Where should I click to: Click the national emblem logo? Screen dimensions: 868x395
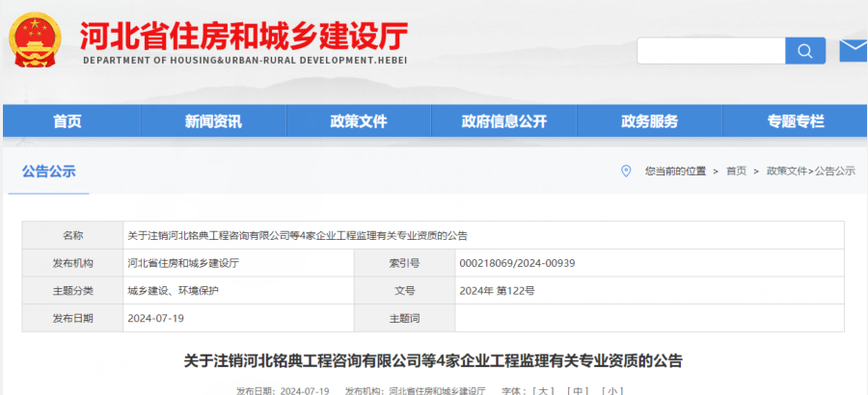[36, 39]
